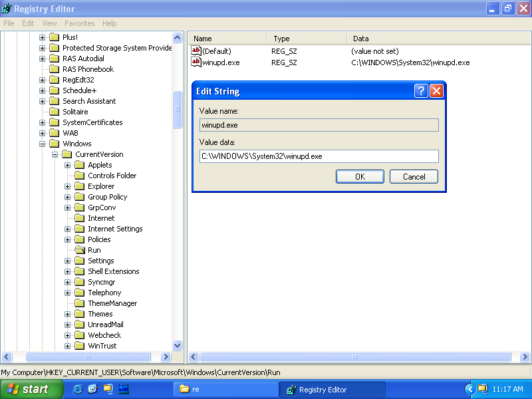Click the Windows folder icon in tree
Screen dimensions: 532x399
55,144
